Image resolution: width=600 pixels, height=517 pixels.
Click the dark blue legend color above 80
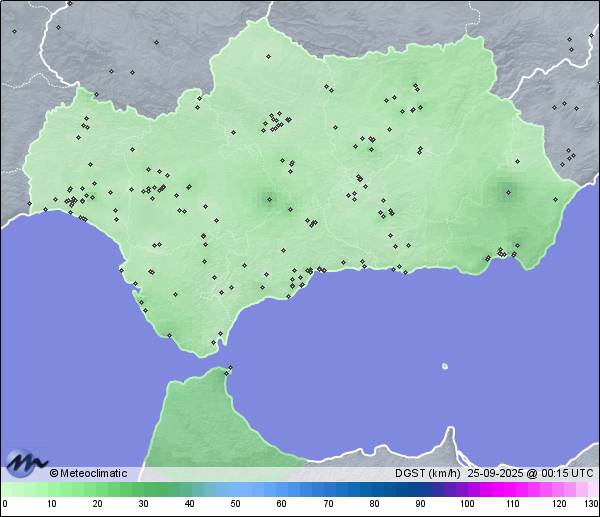(x=373, y=489)
